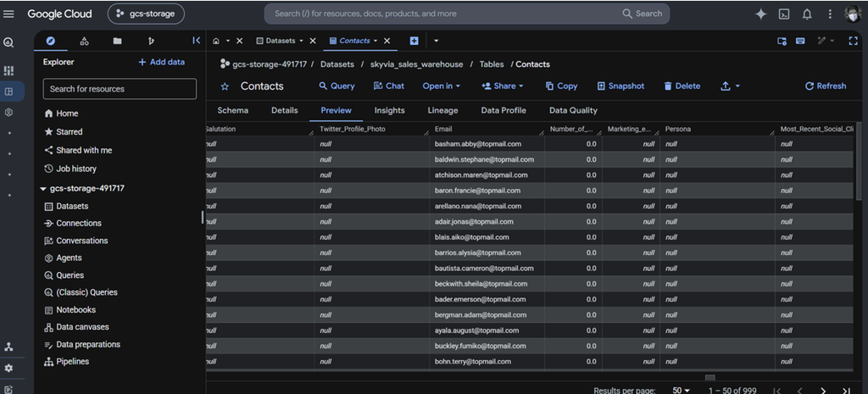
Task: Activate Cloud Shell terminal icon
Action: (x=784, y=14)
